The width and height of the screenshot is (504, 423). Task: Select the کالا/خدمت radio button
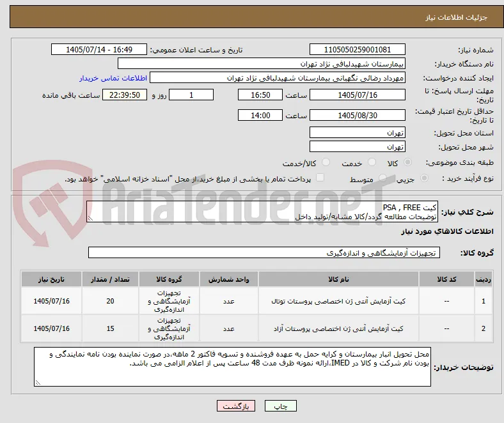click(326, 162)
